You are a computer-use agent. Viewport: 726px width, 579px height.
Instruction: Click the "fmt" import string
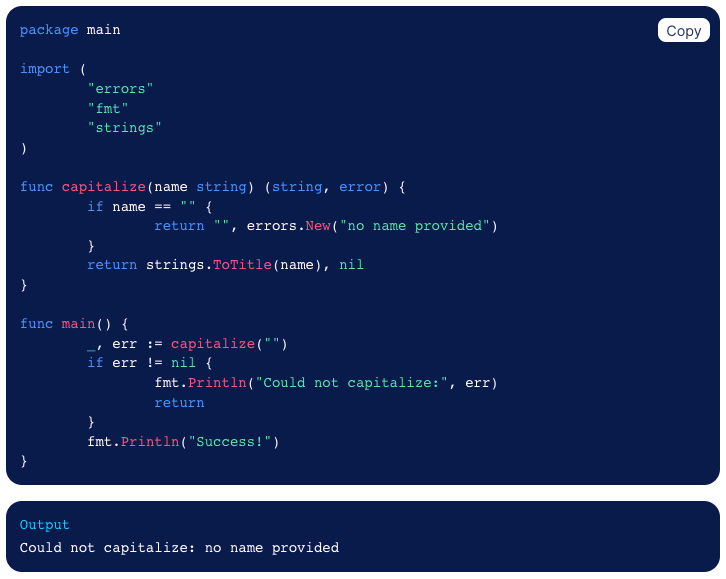pyautogui.click(x=108, y=108)
